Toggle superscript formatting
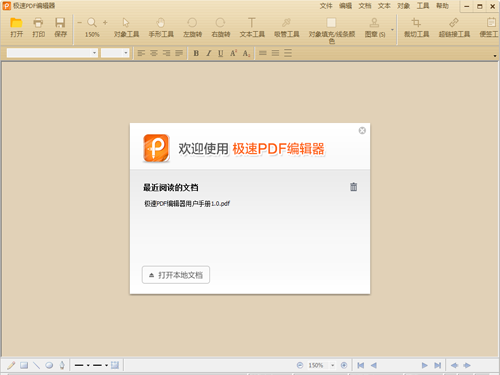The height and width of the screenshot is (375, 500). tap(233, 53)
